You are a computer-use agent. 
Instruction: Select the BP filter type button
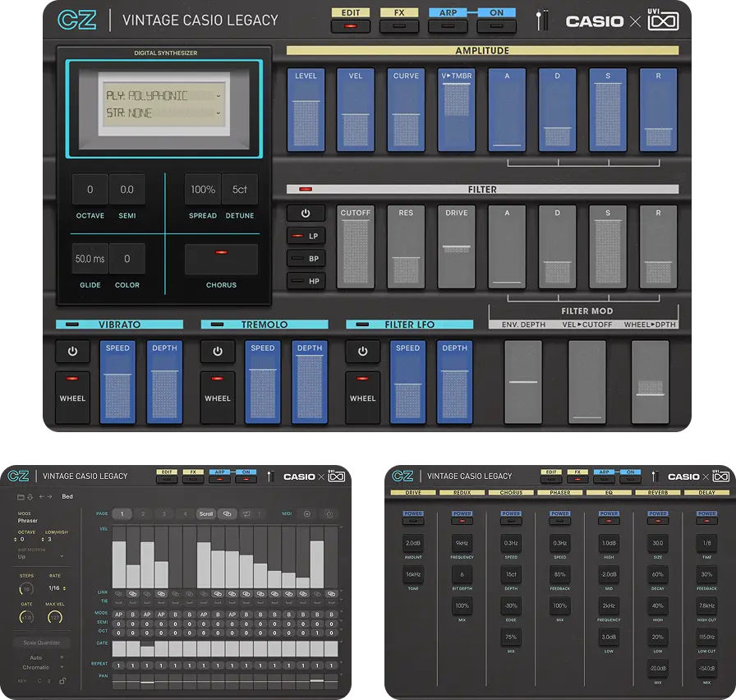(x=306, y=258)
